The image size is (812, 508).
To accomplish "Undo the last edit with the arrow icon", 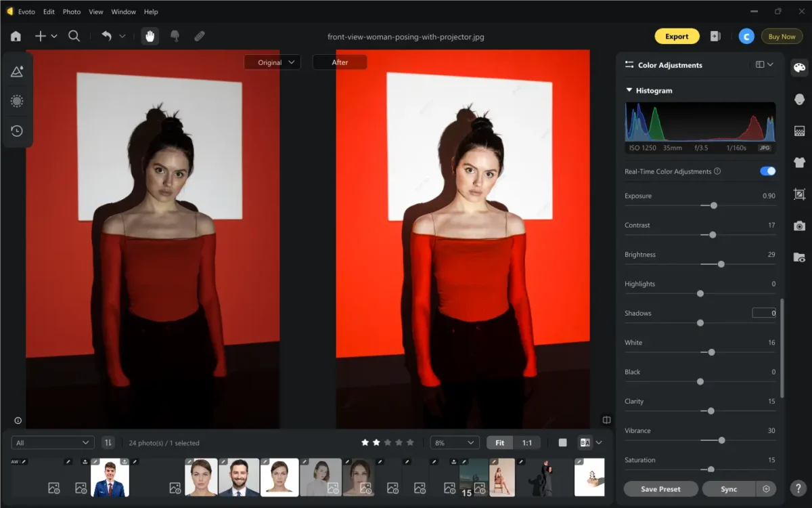I will click(x=106, y=36).
